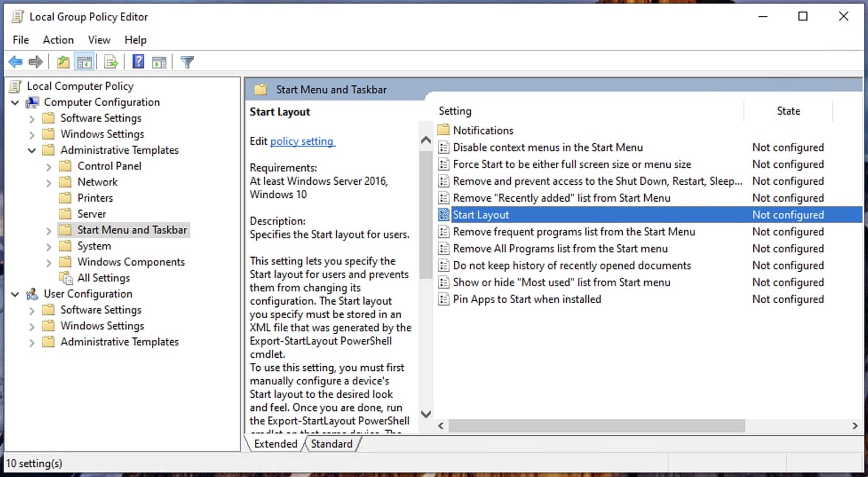
Task: Switch to the Standard tab
Action: [332, 444]
